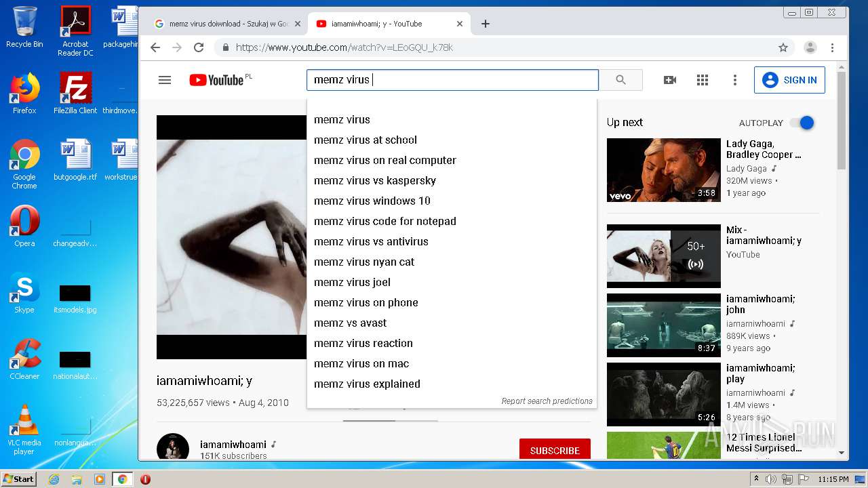Open the Recycle Bin desktop icon
This screenshot has width=868, height=488.
[24, 27]
